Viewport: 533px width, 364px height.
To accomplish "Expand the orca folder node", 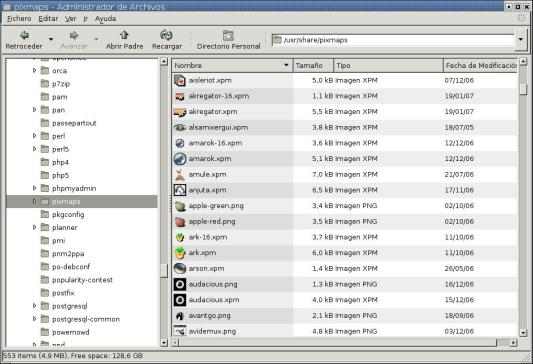I will pos(34,70).
